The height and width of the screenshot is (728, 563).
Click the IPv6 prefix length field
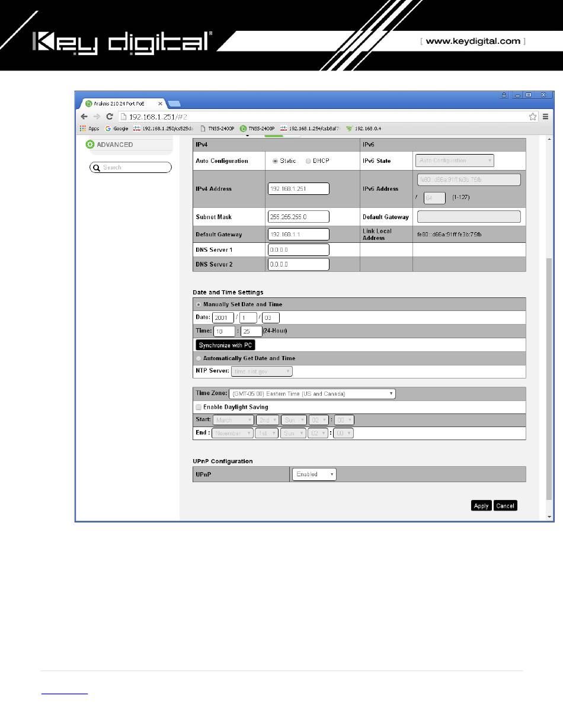[434, 197]
